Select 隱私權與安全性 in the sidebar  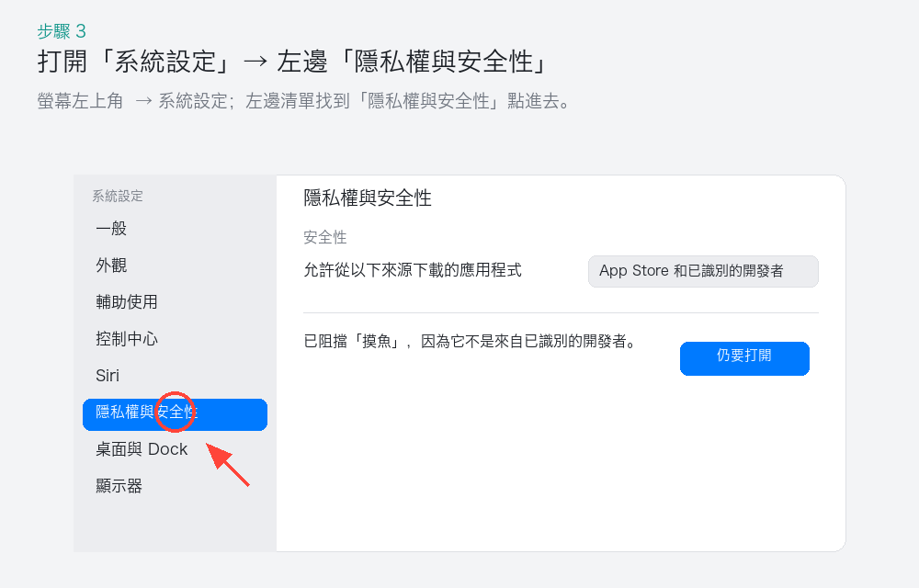(175, 414)
